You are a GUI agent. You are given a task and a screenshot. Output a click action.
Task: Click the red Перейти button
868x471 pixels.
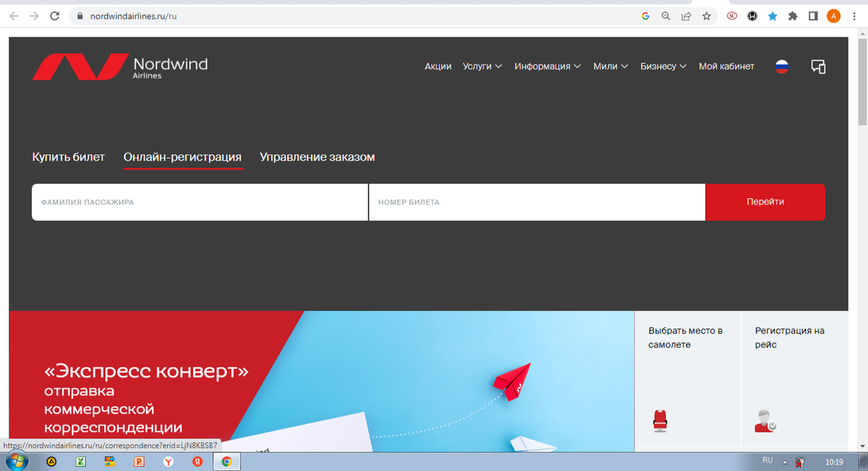click(x=765, y=202)
